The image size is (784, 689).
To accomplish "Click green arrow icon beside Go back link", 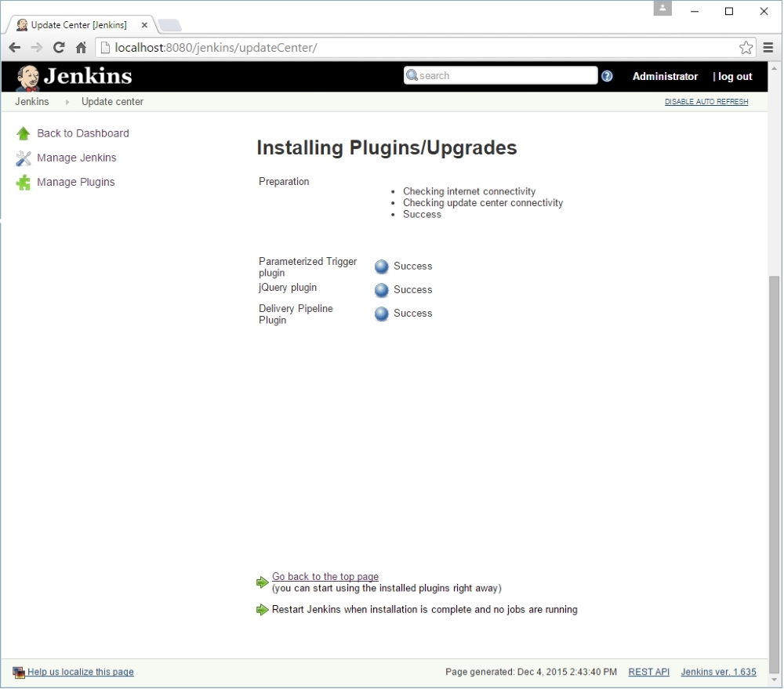I will click(262, 582).
